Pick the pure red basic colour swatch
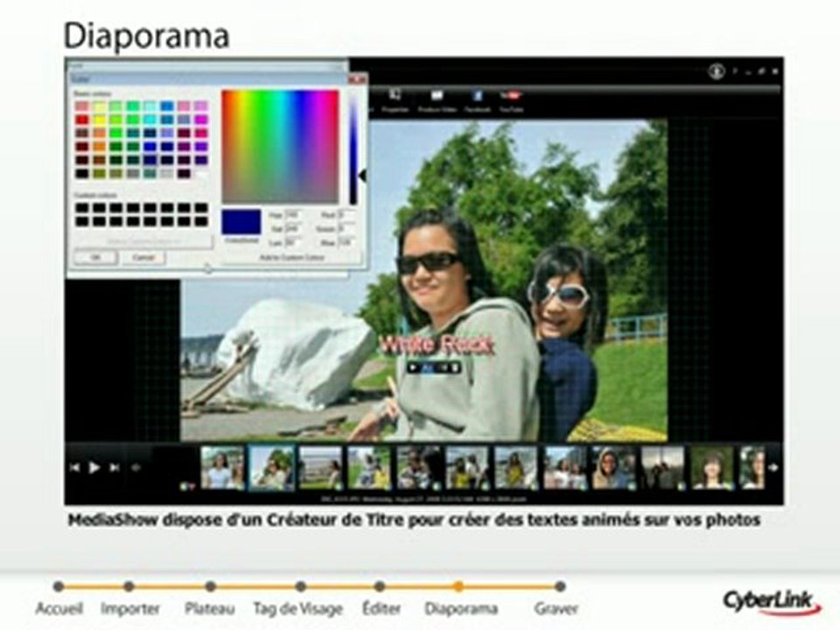 coord(82,120)
